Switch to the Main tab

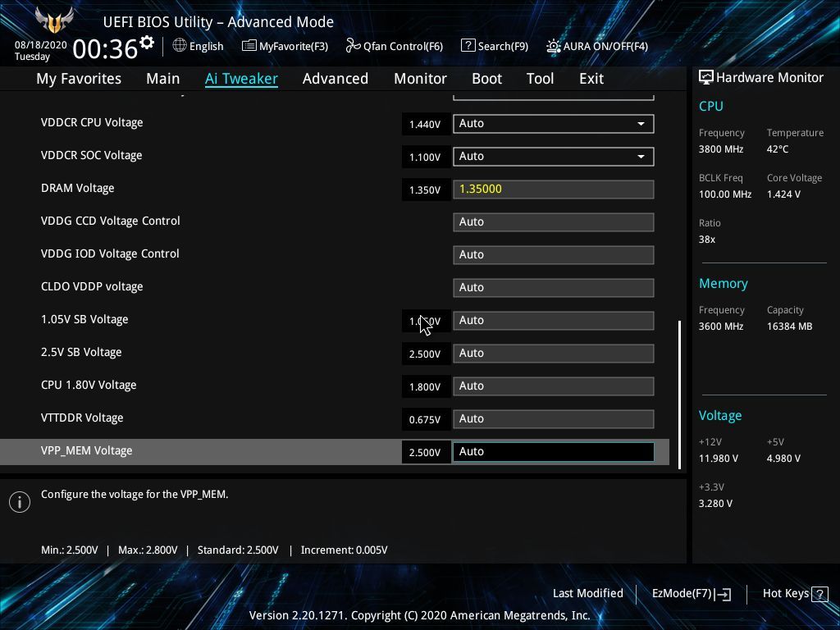(x=163, y=79)
